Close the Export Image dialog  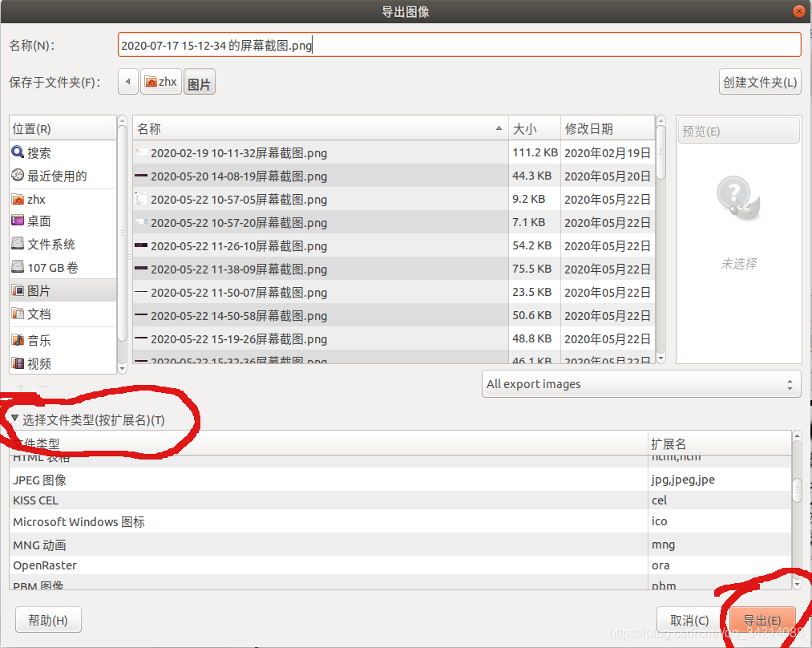(x=798, y=11)
